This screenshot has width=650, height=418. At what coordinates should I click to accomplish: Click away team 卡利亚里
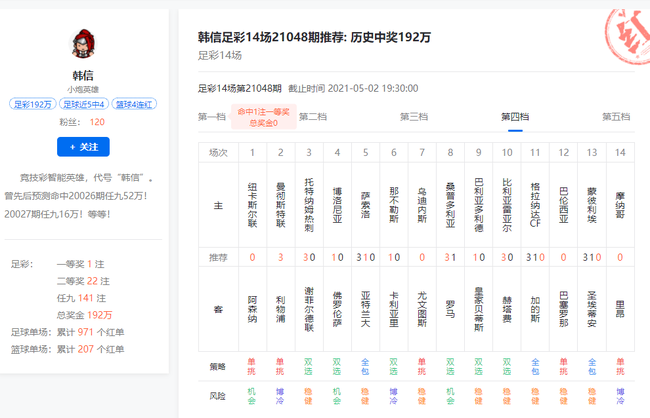[x=394, y=309]
